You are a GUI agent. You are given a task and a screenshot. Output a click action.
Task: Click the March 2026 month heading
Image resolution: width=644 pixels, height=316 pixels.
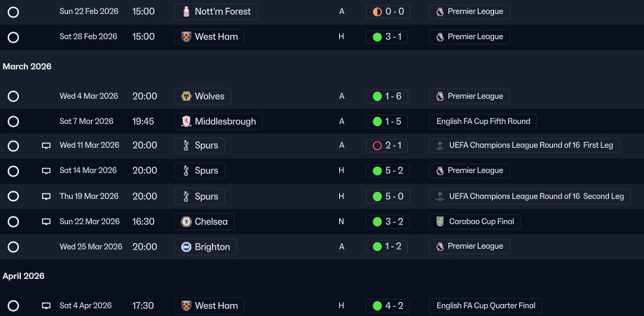pos(27,67)
